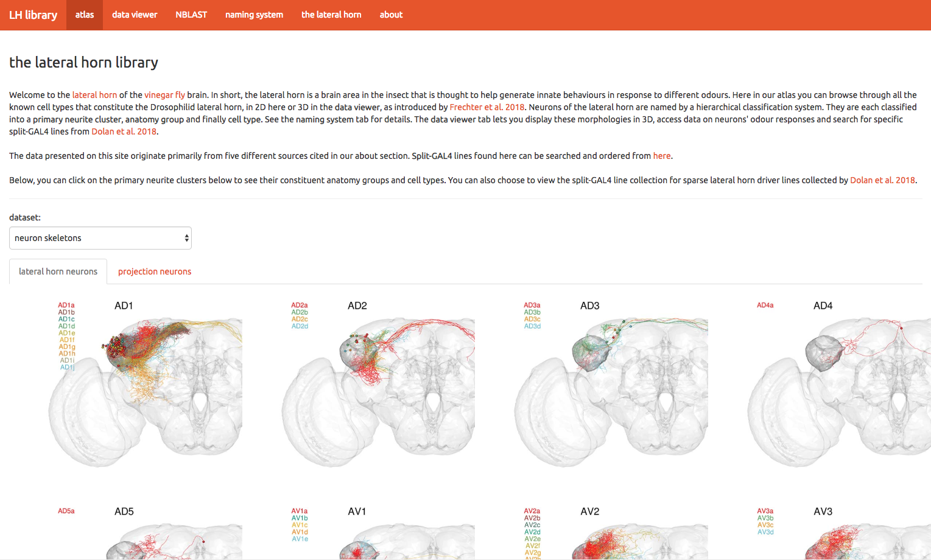Open the atlas navigation item
Image resolution: width=931 pixels, height=560 pixels.
point(85,15)
